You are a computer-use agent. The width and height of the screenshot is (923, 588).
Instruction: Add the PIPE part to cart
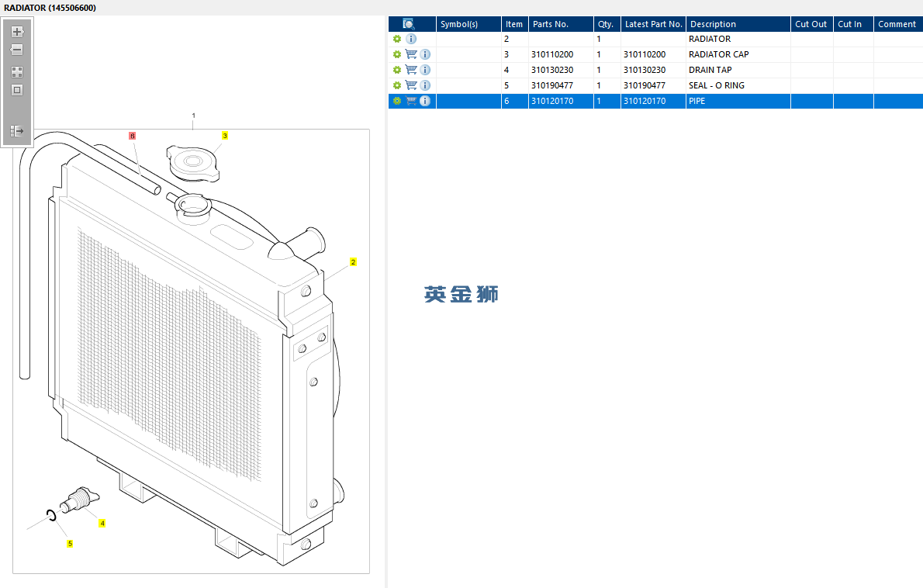[411, 102]
